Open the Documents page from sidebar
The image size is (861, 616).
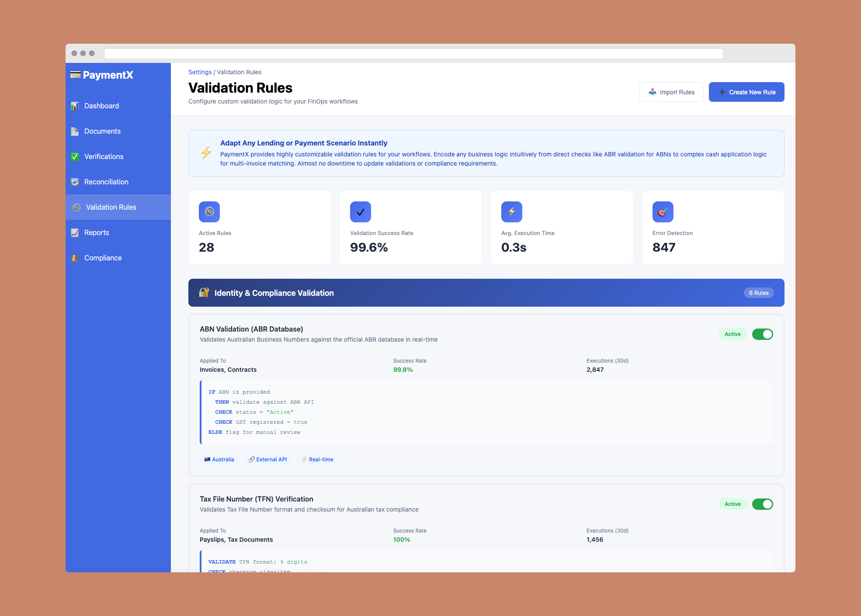click(x=102, y=132)
